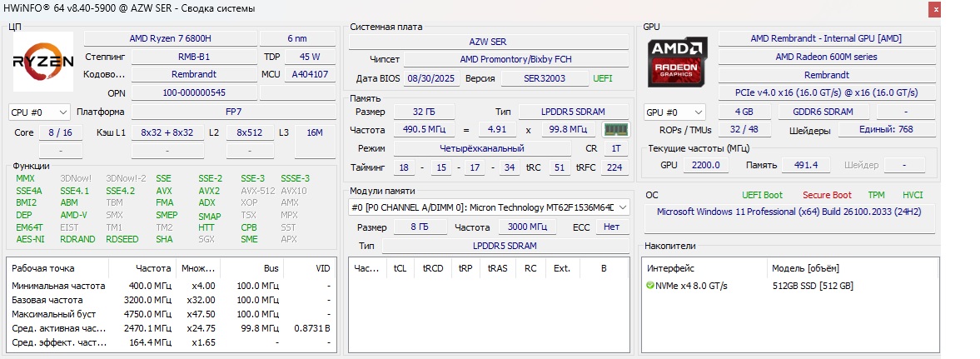980x359 pixels.
Task: Click the memory module icon
Action: [615, 129]
